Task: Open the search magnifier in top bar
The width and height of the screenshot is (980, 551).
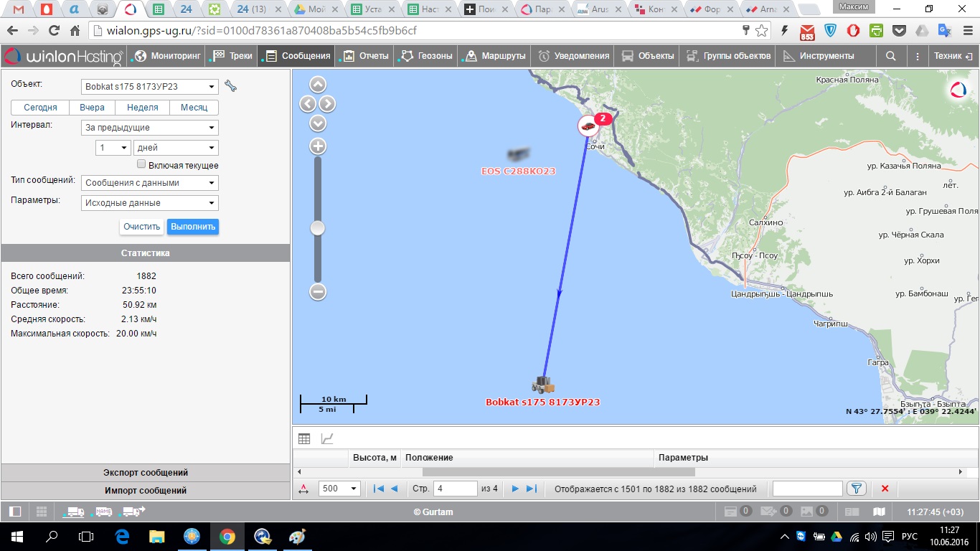Action: tap(890, 56)
